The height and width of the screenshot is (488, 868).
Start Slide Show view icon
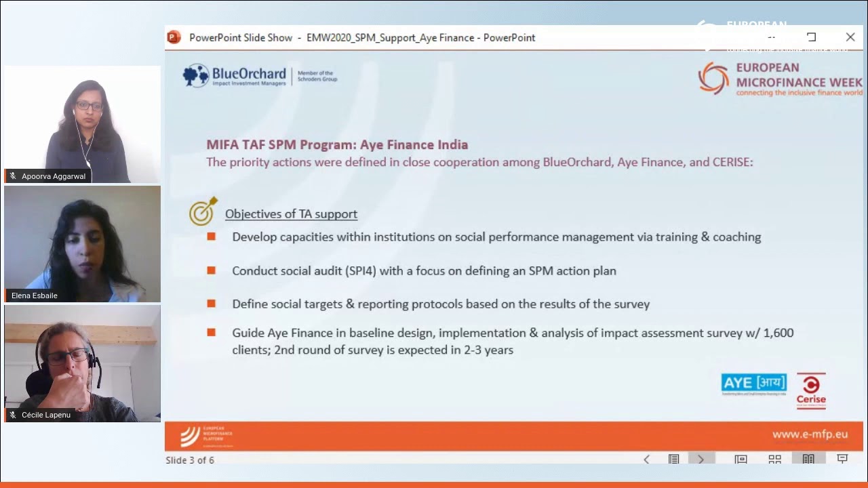842,460
